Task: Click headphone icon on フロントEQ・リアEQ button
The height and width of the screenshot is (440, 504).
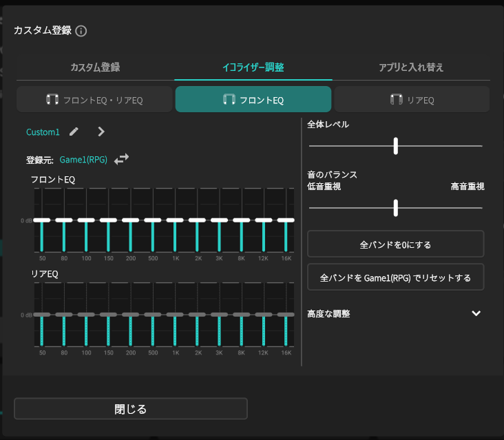Action: (x=52, y=99)
